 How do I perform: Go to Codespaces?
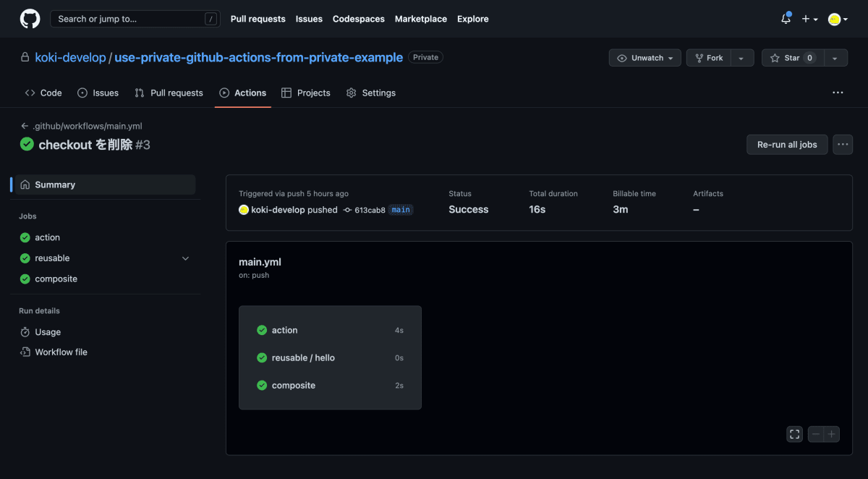point(359,19)
